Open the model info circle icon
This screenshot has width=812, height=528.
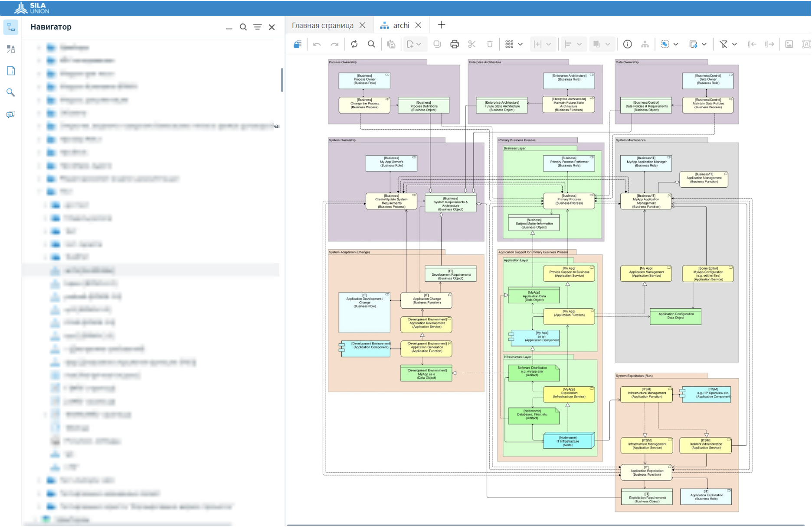[627, 44]
